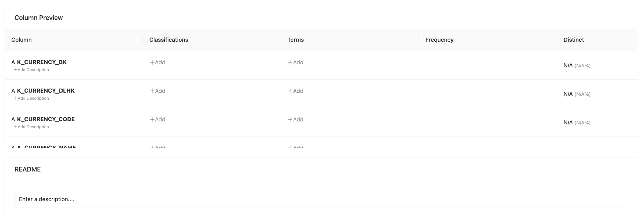Click the string type icon beside K_CURRENCY_CODE

[x=13, y=119]
